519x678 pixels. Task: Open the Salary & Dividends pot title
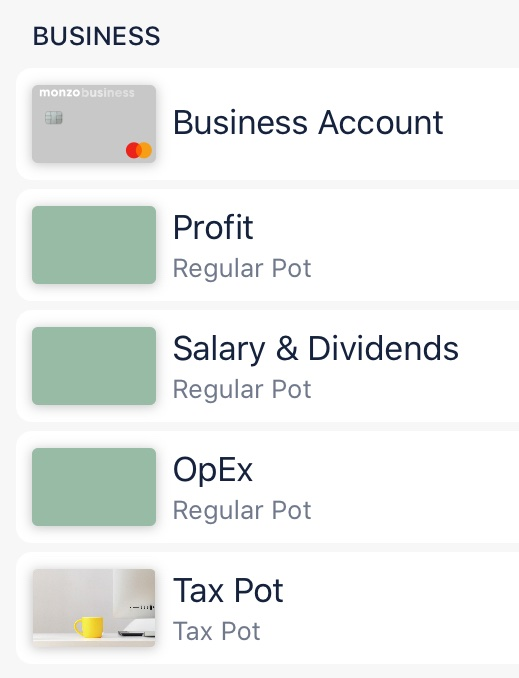click(316, 349)
